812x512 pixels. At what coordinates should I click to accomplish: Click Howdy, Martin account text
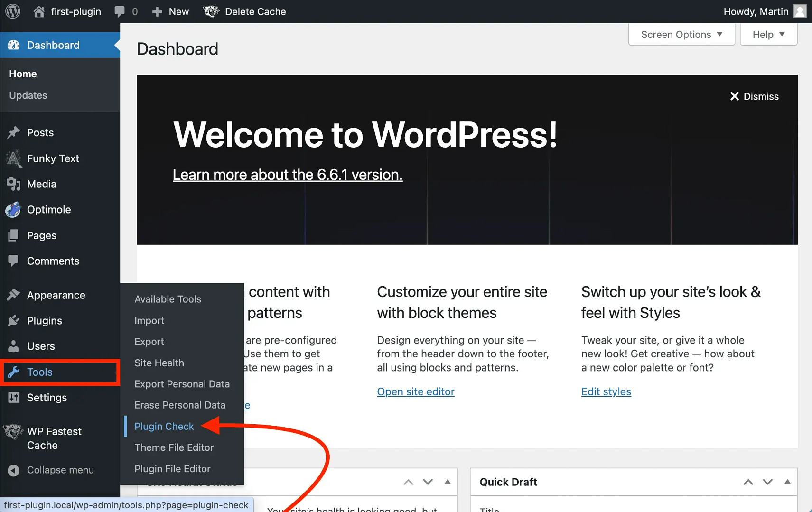click(756, 11)
